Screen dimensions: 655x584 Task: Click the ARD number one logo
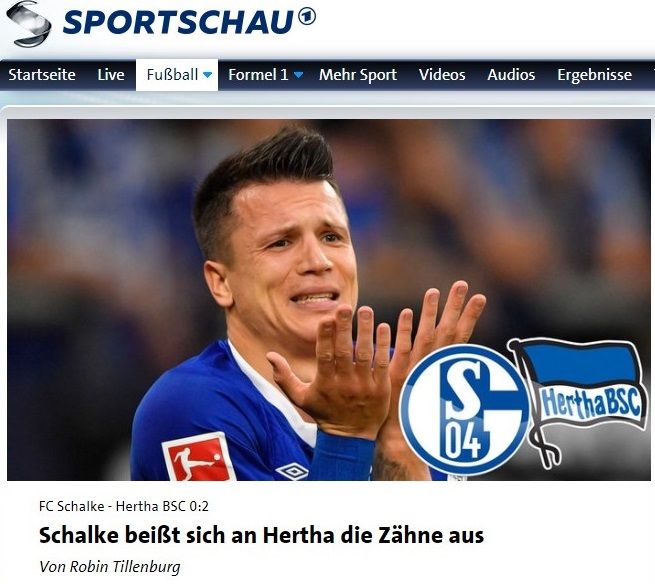click(307, 18)
